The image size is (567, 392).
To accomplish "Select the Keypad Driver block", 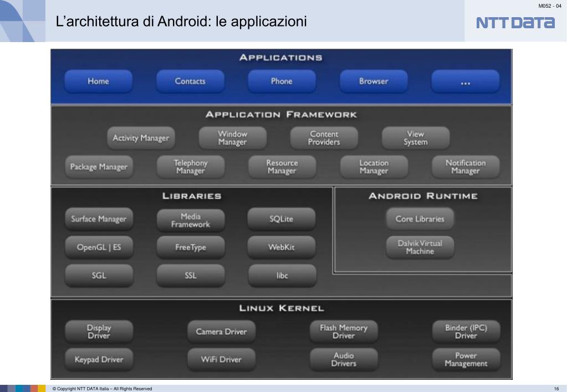I will coord(99,359).
